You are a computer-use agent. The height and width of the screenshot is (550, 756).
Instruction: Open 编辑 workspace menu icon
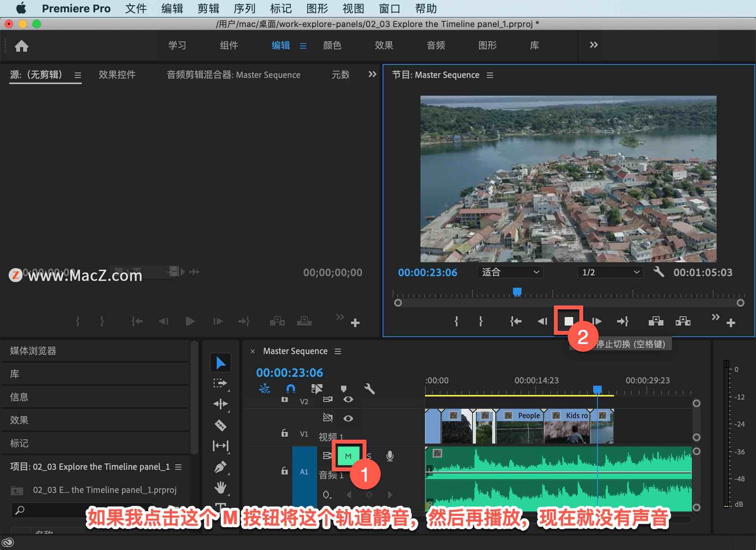point(303,46)
